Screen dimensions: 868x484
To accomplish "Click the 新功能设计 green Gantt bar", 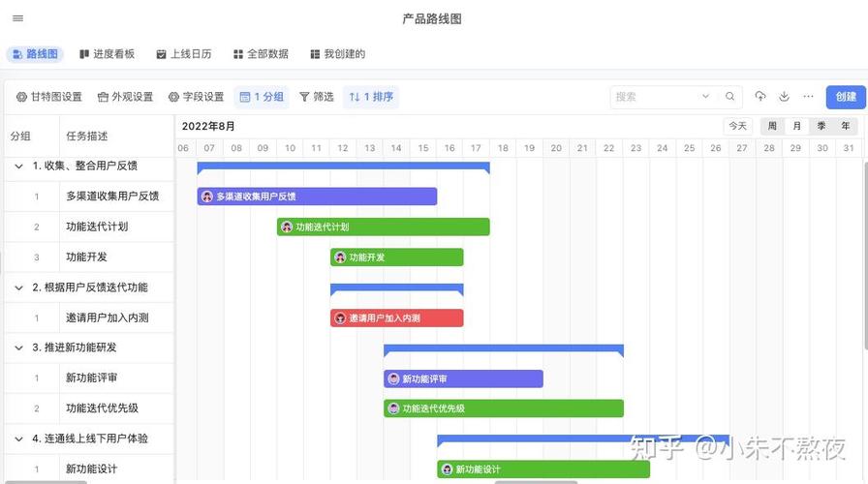I will (543, 469).
